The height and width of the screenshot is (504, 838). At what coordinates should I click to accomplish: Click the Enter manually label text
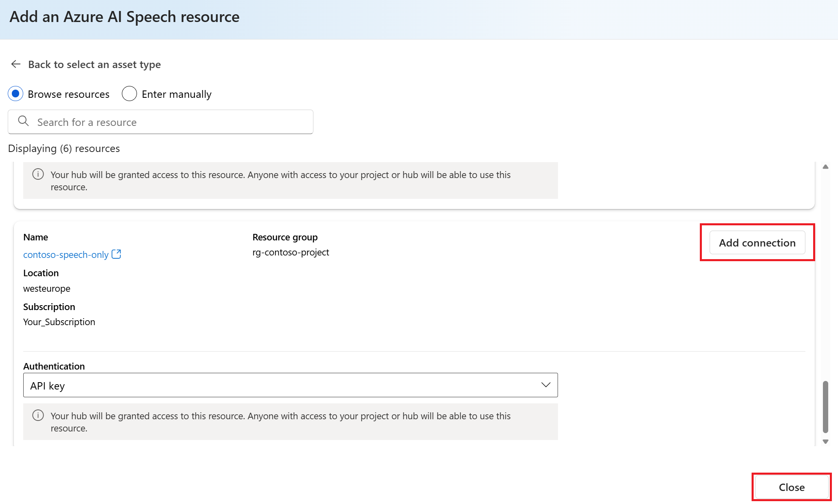click(x=176, y=95)
